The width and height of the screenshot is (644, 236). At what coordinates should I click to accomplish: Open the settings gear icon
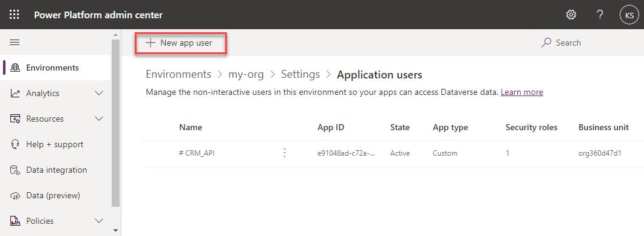[x=571, y=15]
